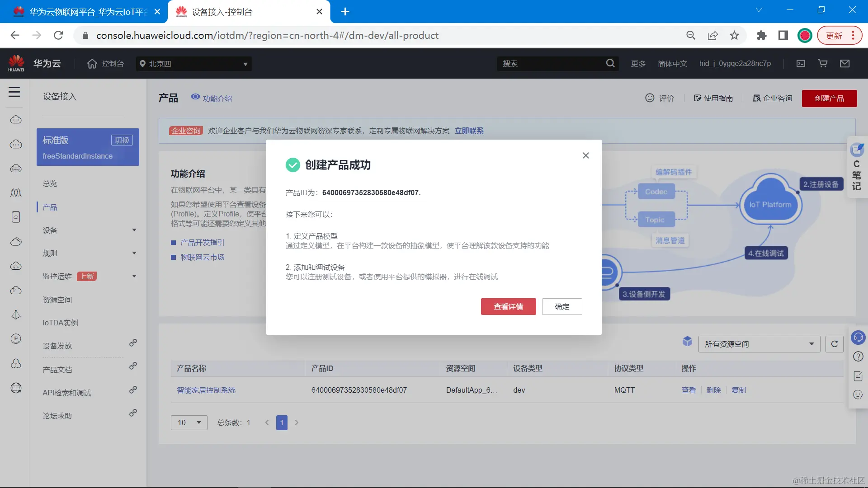Click 查看 for 智能家居控制系统
The height and width of the screenshot is (488, 868).
pyautogui.click(x=689, y=390)
